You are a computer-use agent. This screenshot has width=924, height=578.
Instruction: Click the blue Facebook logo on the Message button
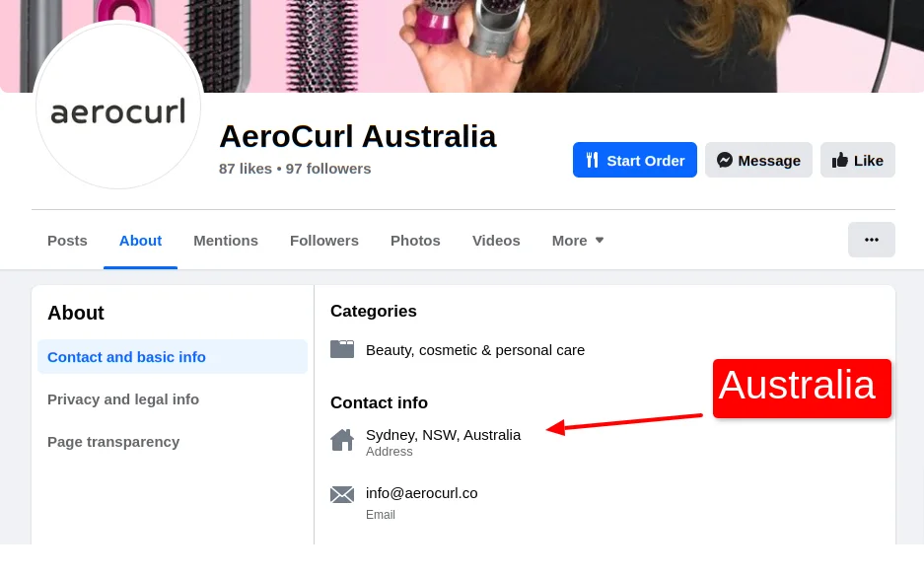click(724, 160)
